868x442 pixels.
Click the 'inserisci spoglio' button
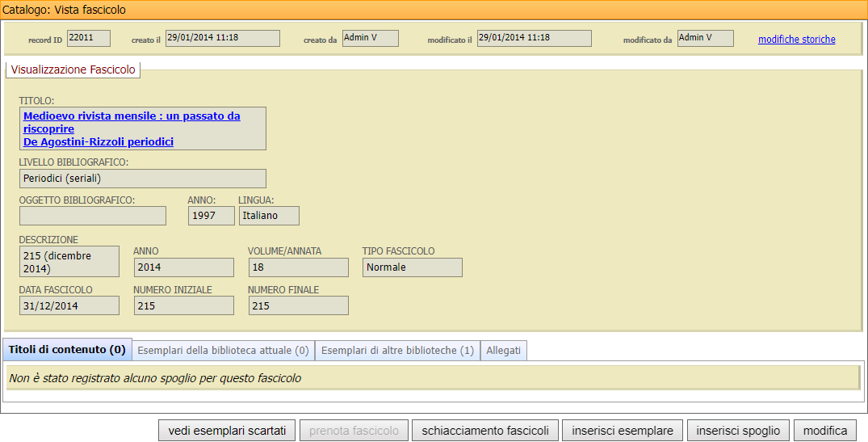[738, 431]
